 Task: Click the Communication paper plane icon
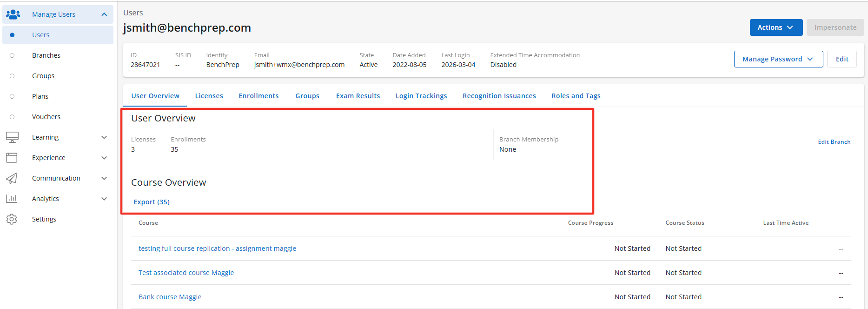pyautogui.click(x=12, y=178)
